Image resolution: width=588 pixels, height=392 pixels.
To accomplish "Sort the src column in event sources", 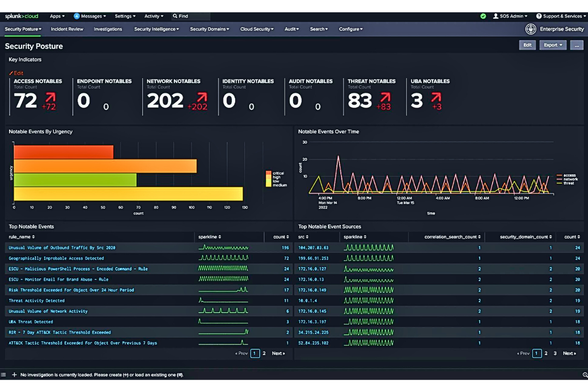I will point(303,237).
